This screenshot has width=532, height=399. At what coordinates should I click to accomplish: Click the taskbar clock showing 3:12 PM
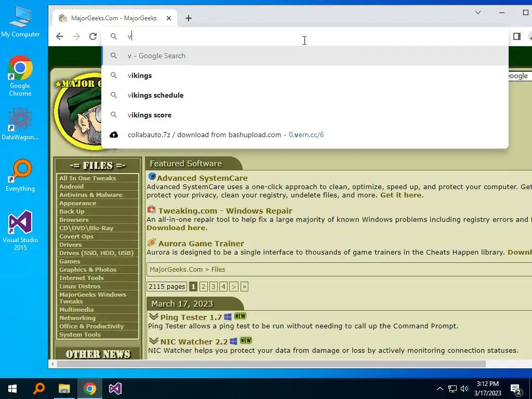click(x=487, y=389)
